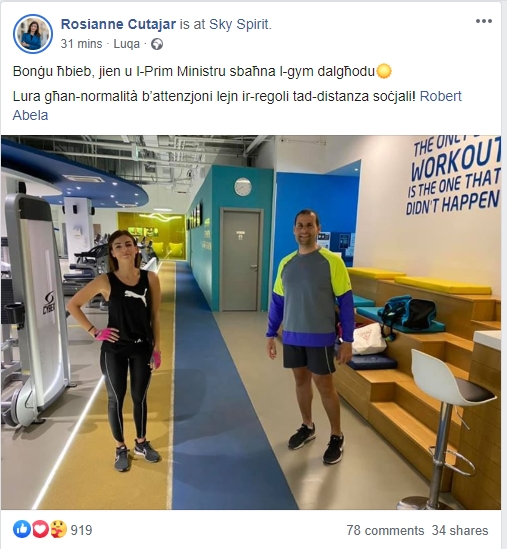Open Rosianne Cutajar's profile name link
Image resolution: width=507 pixels, height=549 pixels.
[118, 24]
